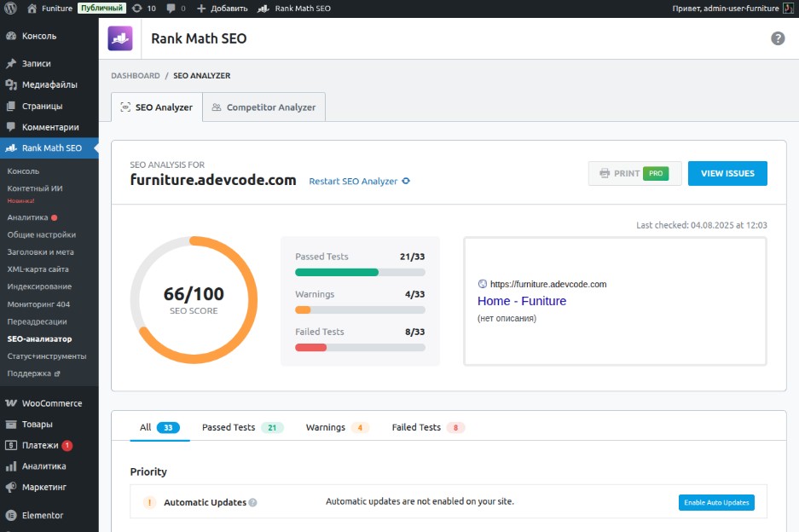Image resolution: width=799 pixels, height=532 pixels.
Task: Click the 66/100 SEO score circle
Action: (194, 299)
